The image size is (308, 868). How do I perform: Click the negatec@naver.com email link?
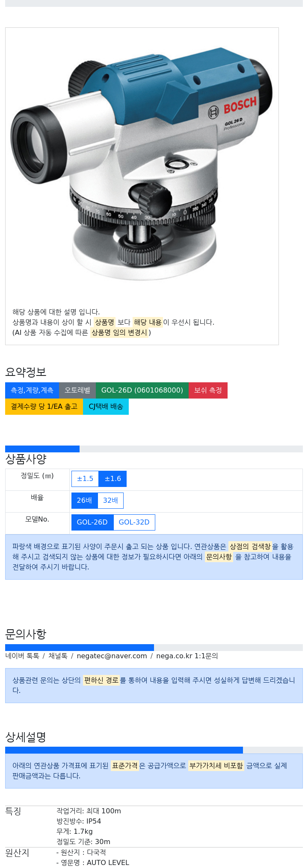(112, 656)
